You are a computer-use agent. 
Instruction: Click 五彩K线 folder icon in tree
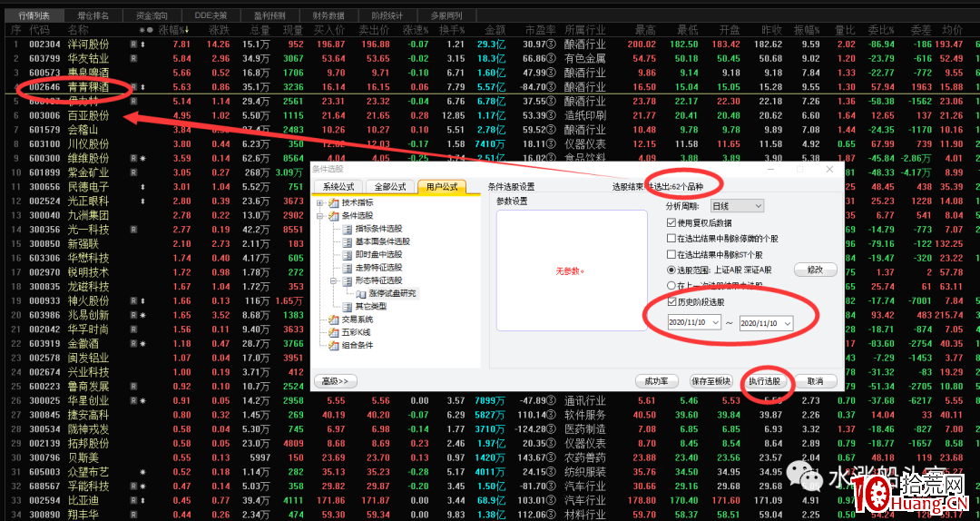click(x=333, y=332)
